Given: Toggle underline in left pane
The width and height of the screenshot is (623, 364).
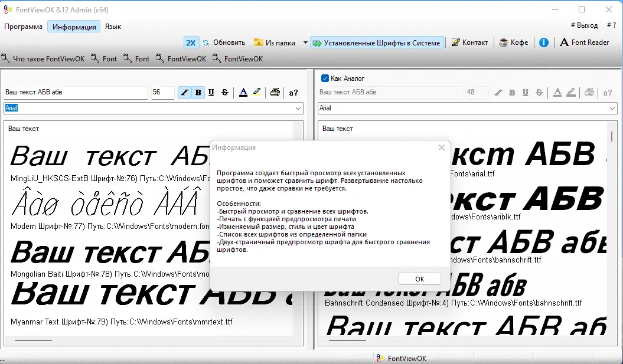Looking at the screenshot, I should click(211, 93).
